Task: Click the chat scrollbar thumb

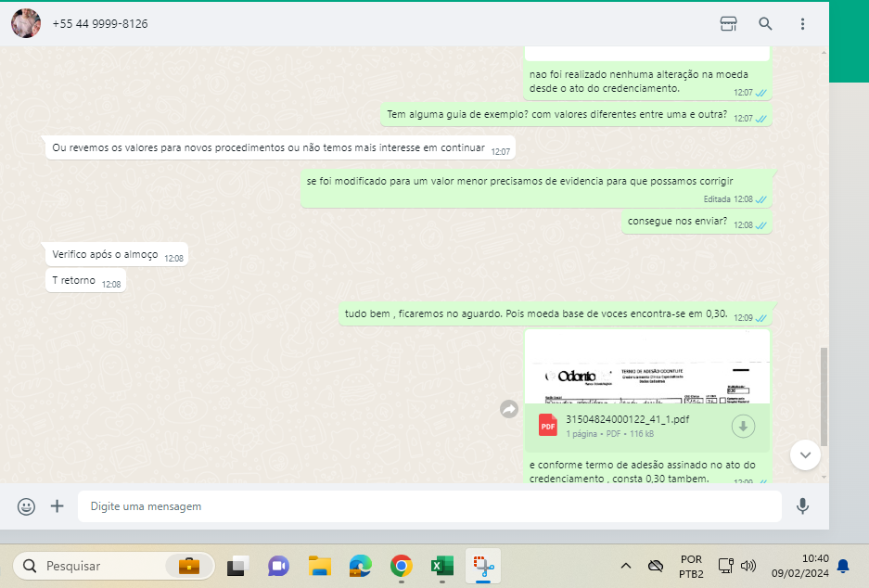Action: point(824,397)
